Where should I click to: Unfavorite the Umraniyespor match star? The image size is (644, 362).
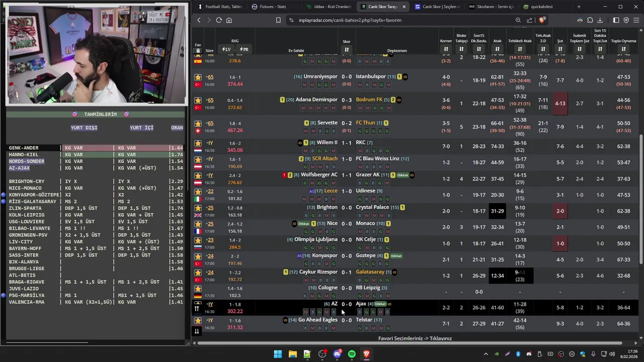[x=198, y=77]
